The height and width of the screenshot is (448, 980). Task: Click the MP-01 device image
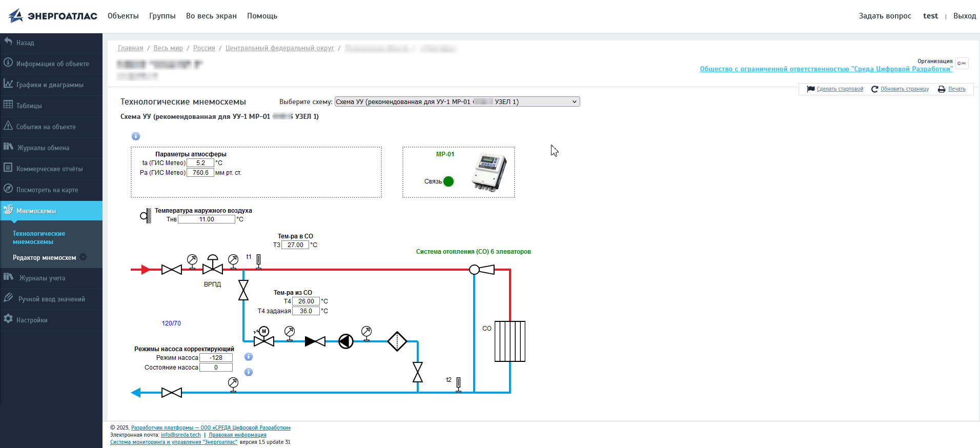tap(490, 173)
